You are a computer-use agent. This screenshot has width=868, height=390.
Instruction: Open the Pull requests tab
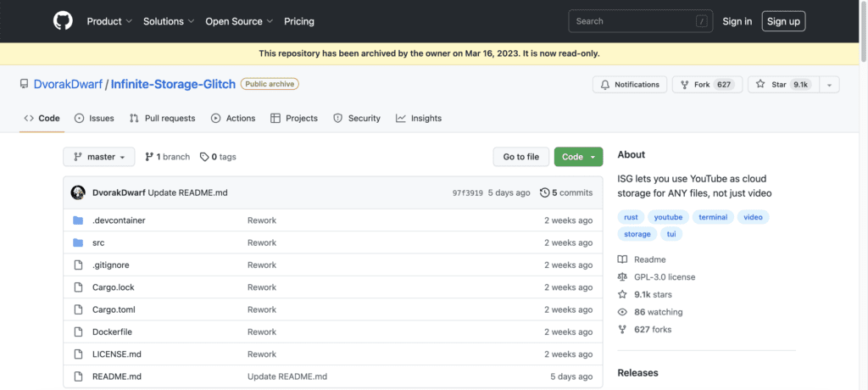pyautogui.click(x=162, y=119)
